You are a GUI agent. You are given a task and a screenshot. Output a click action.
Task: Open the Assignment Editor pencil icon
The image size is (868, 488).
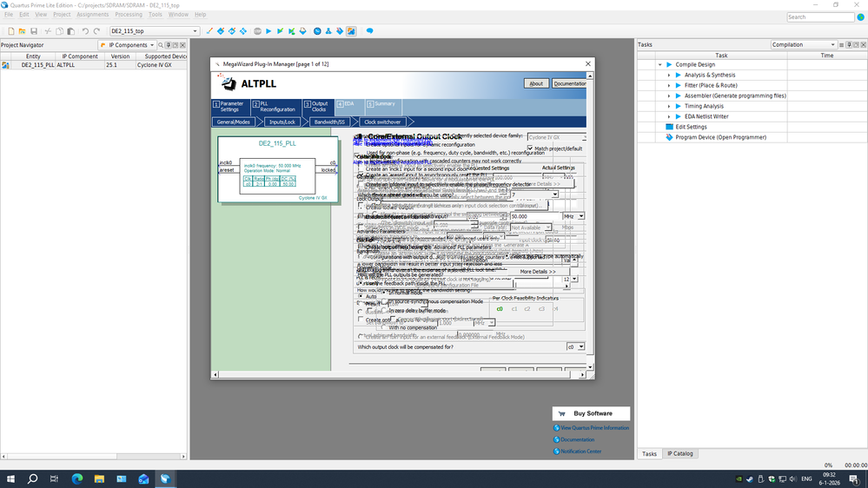(x=209, y=31)
